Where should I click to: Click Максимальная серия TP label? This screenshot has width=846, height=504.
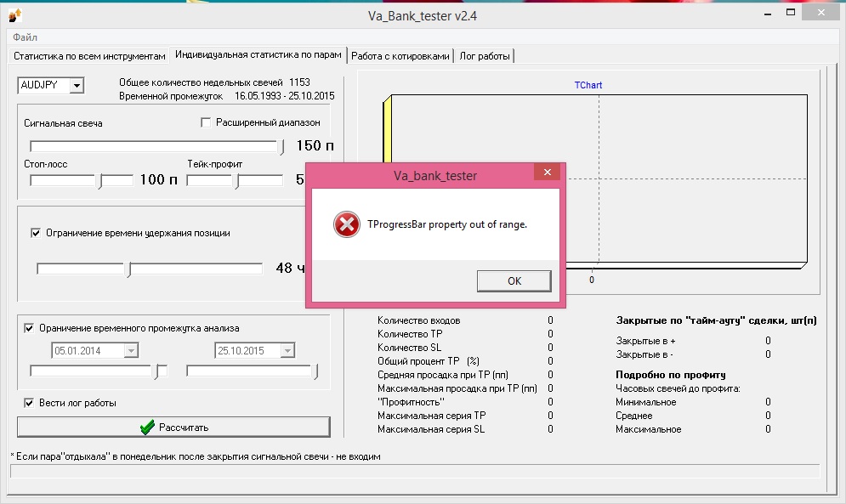click(x=432, y=416)
